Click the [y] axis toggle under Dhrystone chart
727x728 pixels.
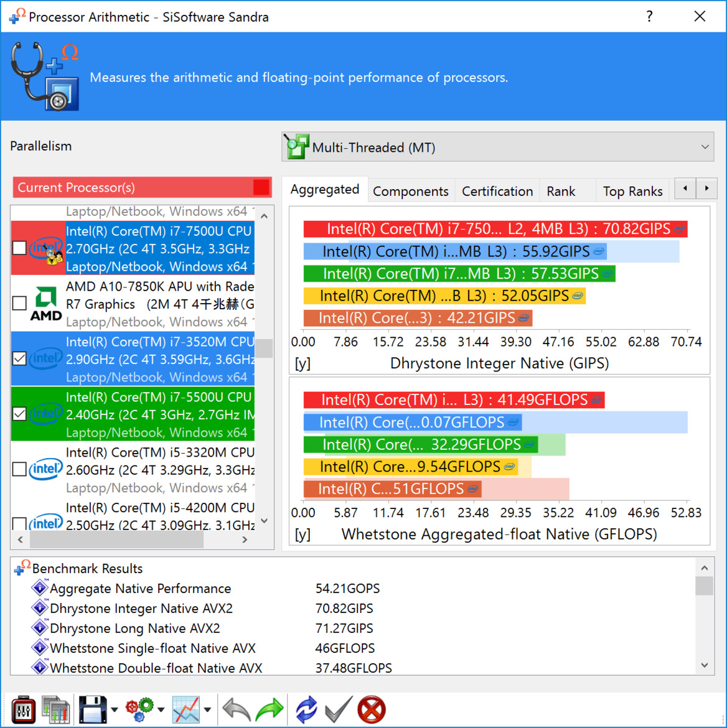[x=303, y=363]
